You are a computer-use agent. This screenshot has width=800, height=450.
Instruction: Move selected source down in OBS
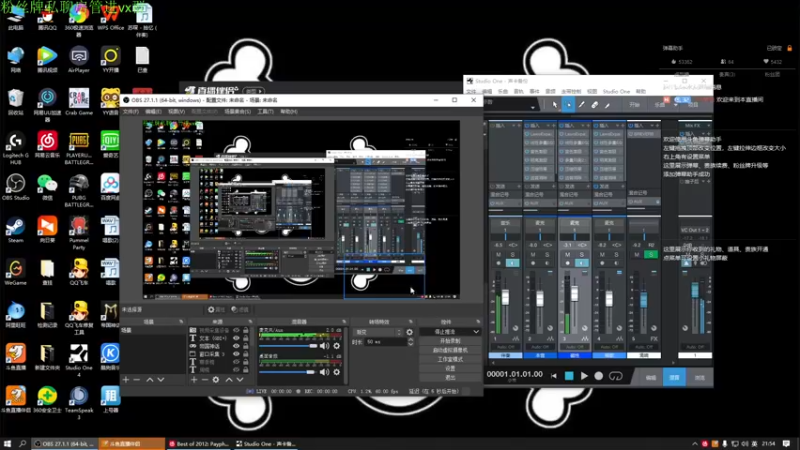click(x=240, y=380)
